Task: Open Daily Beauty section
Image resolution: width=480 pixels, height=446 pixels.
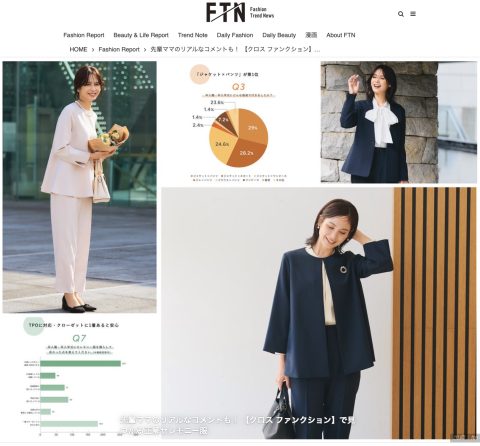Action: pos(279,35)
